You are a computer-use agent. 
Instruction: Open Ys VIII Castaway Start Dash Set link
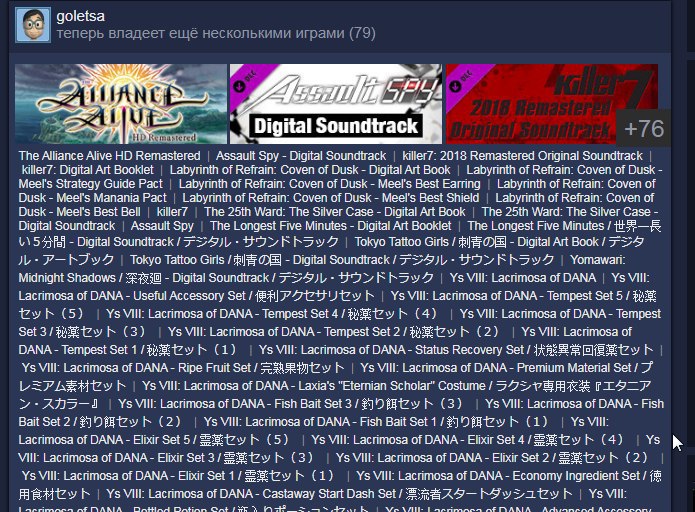(340, 494)
